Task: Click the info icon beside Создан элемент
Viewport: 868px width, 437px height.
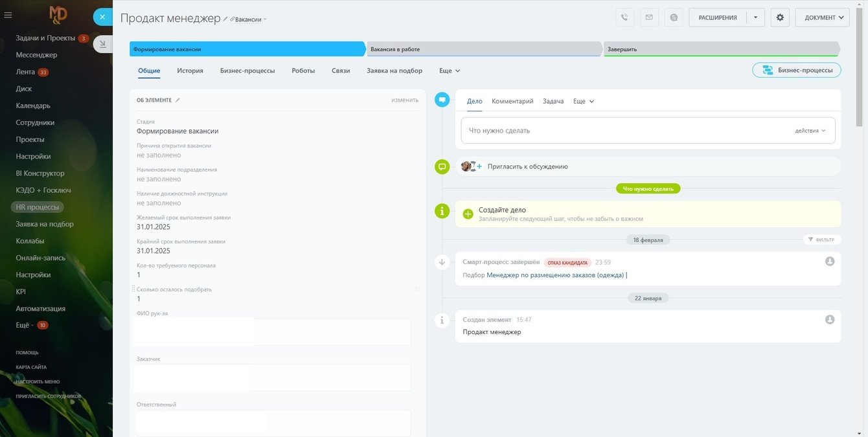Action: (442, 320)
